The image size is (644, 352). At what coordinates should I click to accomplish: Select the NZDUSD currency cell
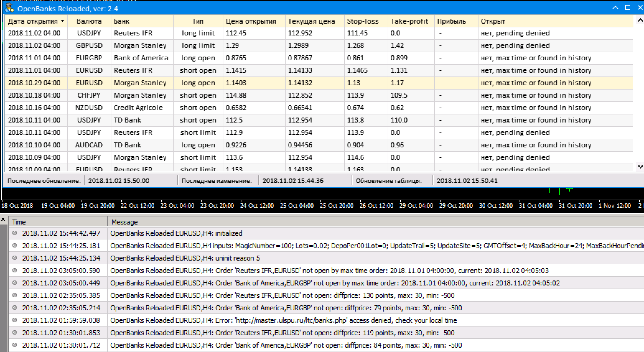[x=89, y=108]
